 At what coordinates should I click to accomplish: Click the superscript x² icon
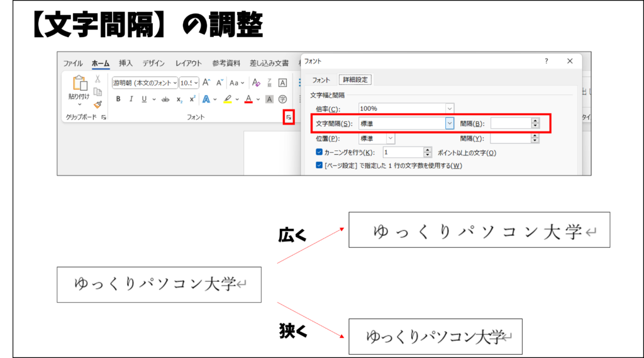pos(192,99)
